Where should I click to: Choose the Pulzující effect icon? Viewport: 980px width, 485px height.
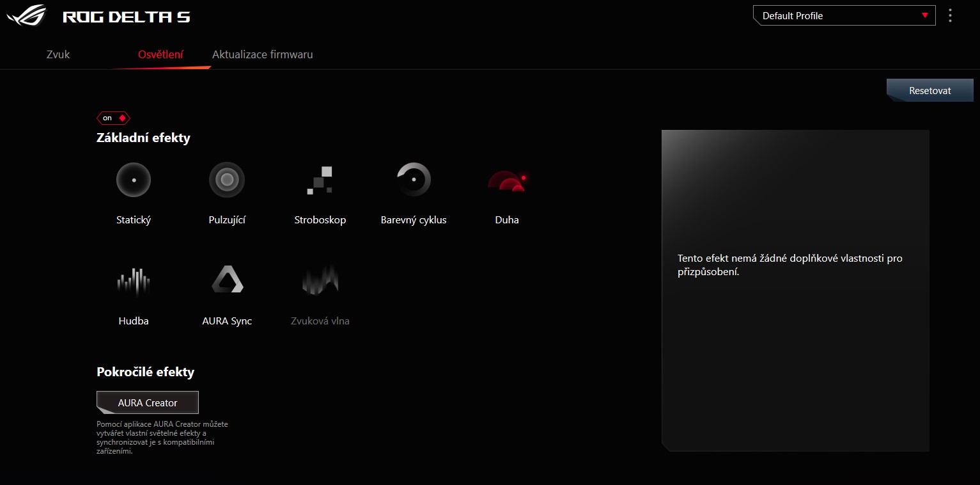click(227, 180)
